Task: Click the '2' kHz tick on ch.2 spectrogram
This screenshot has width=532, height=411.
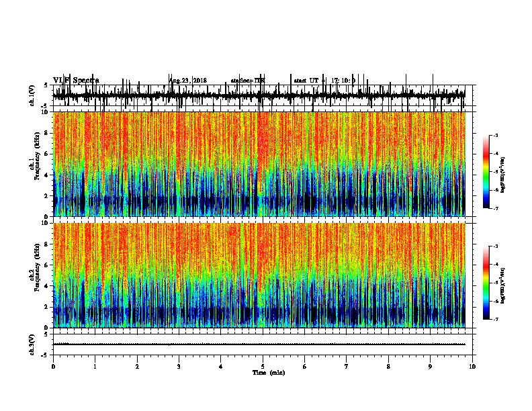Action: pyautogui.click(x=46, y=307)
